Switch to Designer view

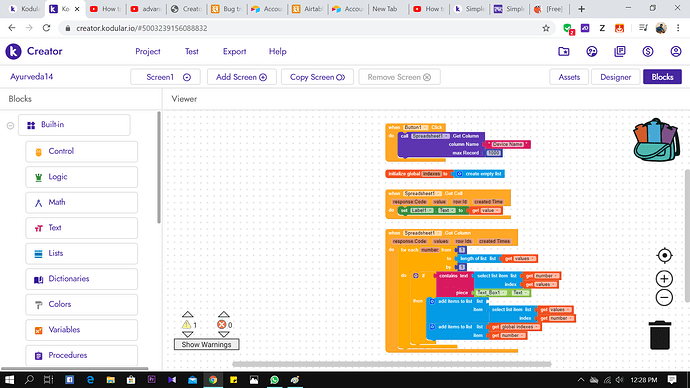[x=616, y=77]
